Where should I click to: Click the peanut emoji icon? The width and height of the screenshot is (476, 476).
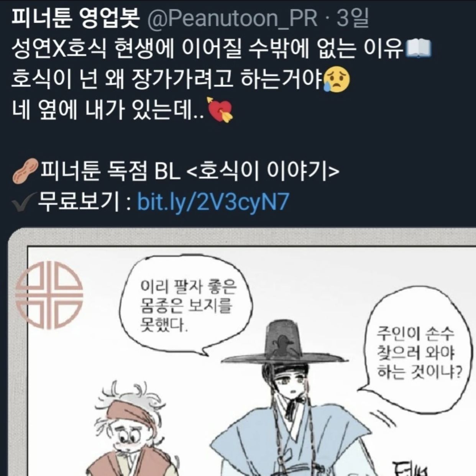25,171
